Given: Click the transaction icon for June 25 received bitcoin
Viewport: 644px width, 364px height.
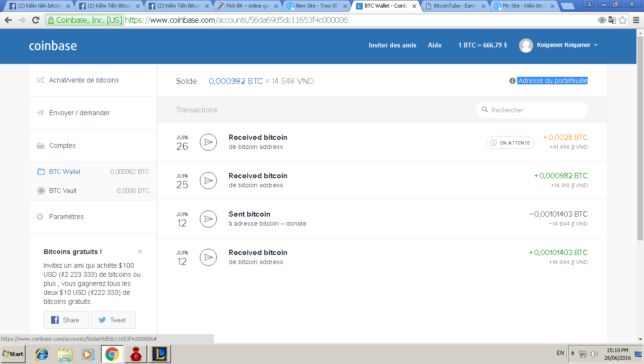Looking at the screenshot, I should pos(208,181).
